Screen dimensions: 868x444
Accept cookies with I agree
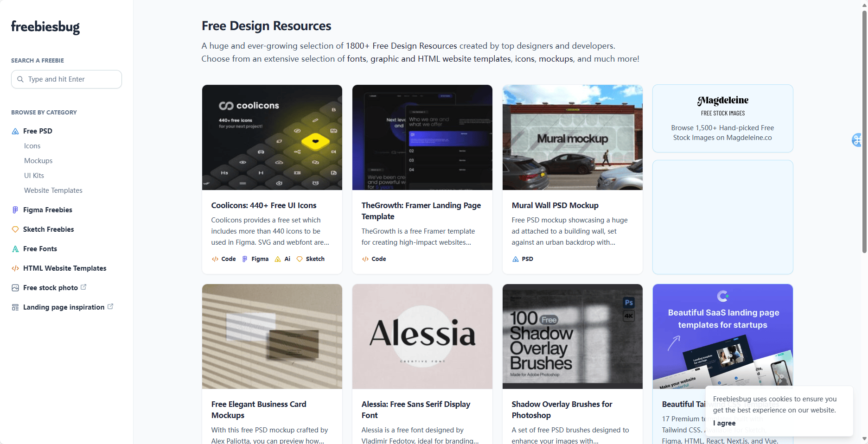(x=724, y=423)
